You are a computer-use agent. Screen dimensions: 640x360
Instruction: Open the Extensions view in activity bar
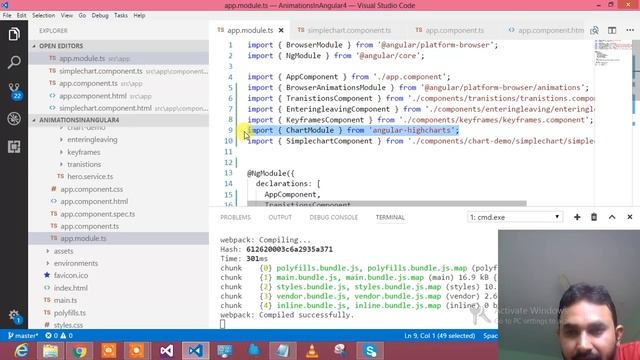pyautogui.click(x=14, y=147)
